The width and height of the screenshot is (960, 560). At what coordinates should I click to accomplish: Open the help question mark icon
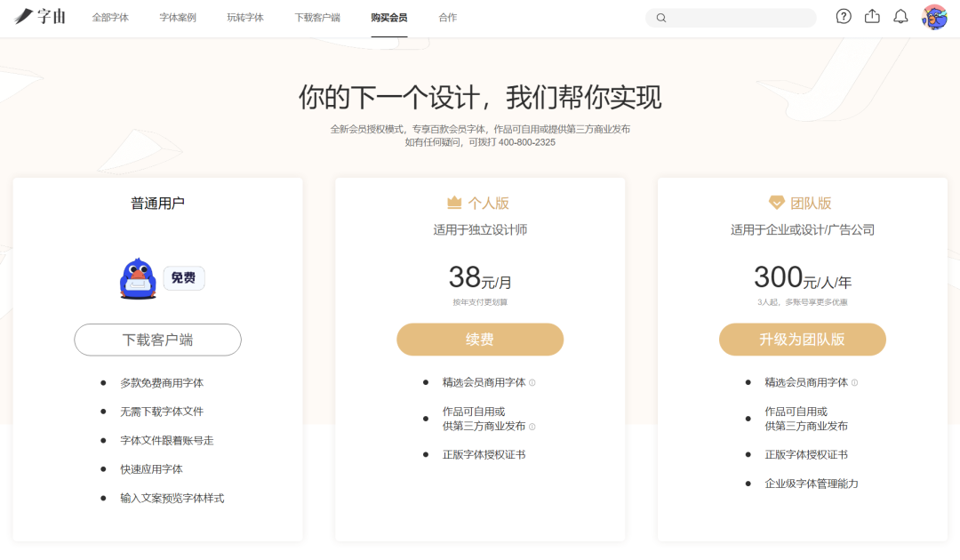(x=844, y=17)
